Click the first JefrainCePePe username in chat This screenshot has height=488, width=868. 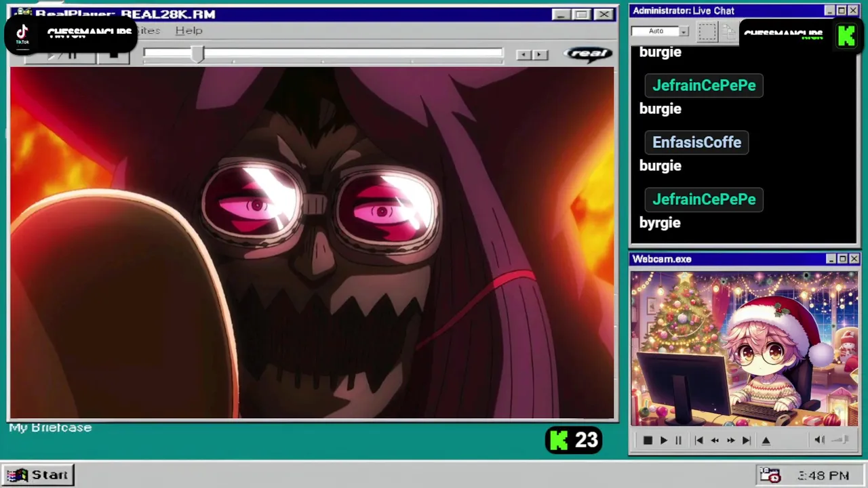[x=704, y=85]
